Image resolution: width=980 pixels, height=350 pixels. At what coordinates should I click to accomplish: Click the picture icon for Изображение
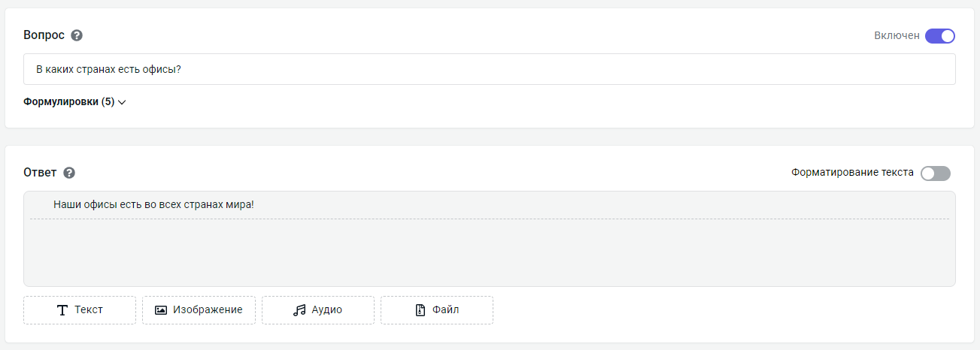coord(161,310)
